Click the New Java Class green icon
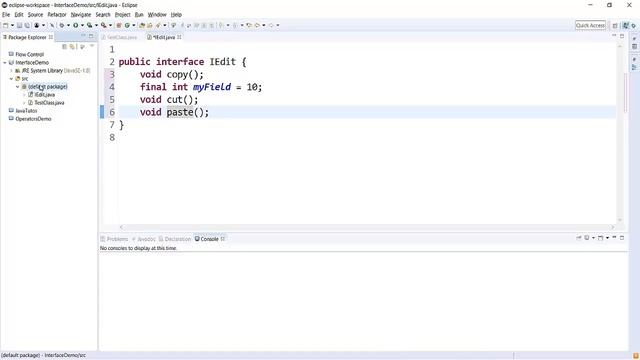This screenshot has width=640, height=360. coord(127,25)
